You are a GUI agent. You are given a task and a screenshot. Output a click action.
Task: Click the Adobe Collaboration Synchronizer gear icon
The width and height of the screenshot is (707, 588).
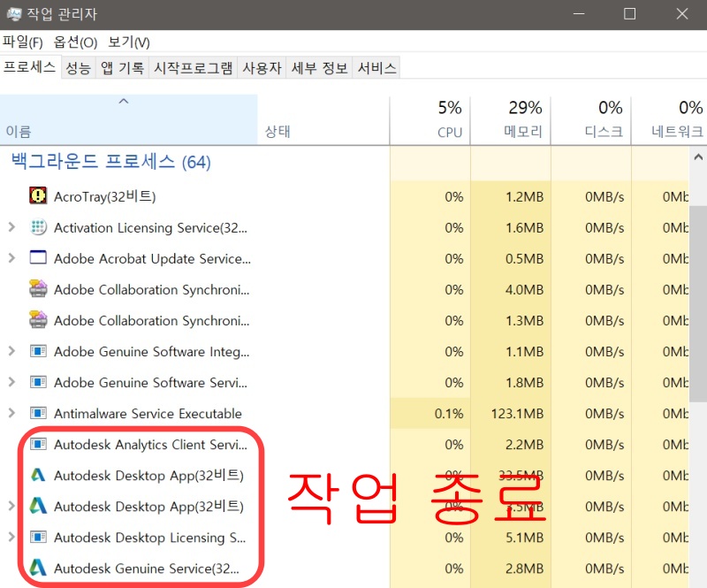tap(36, 289)
